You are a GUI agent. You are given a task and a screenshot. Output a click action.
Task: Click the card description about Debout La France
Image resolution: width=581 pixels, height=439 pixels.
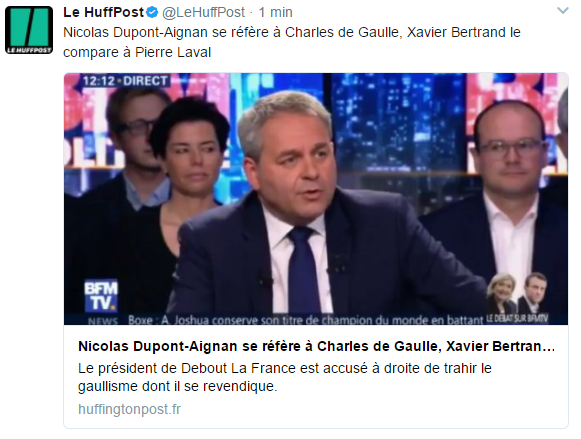[x=285, y=377]
